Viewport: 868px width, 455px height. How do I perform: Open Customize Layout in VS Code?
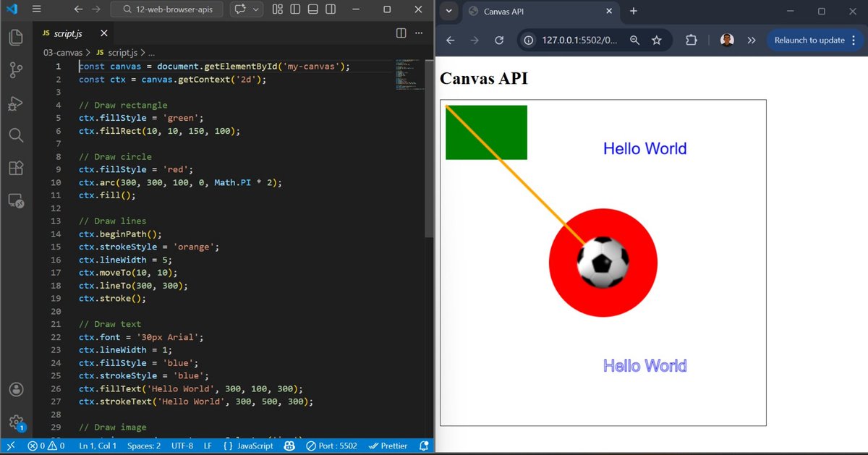click(x=278, y=9)
